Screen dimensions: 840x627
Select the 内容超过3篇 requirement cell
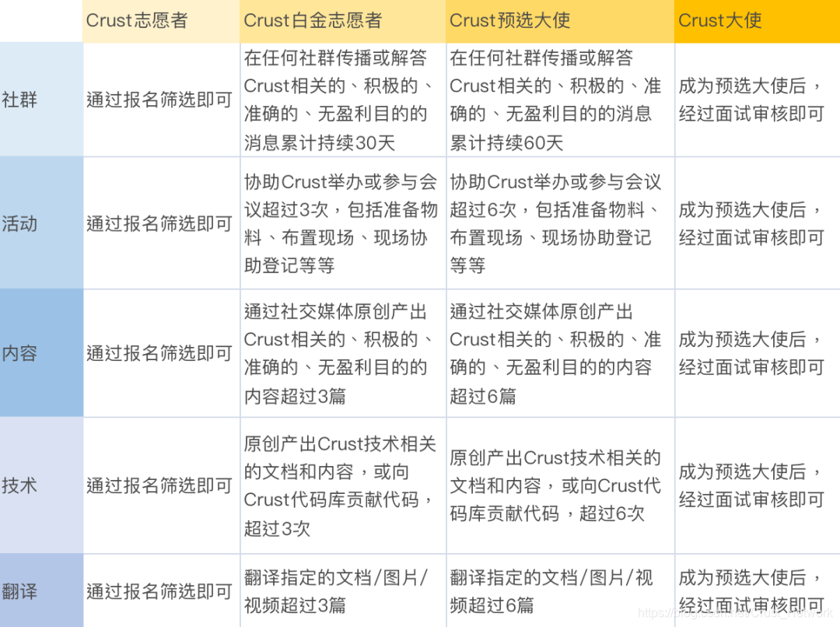pos(342,354)
